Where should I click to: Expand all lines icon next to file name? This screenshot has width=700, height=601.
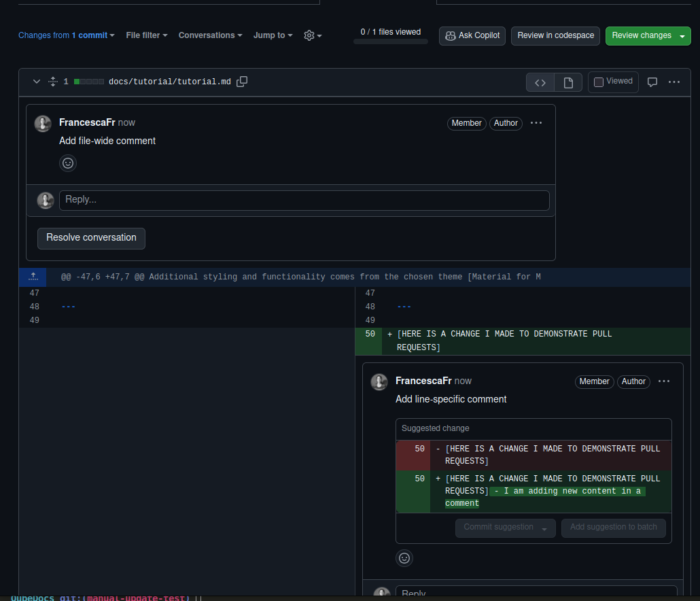coord(53,82)
